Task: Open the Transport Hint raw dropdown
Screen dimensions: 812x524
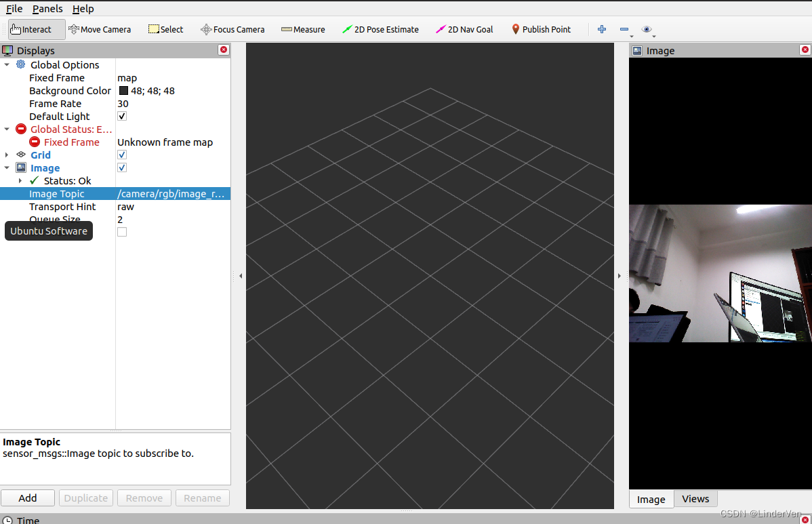Action: click(173, 207)
